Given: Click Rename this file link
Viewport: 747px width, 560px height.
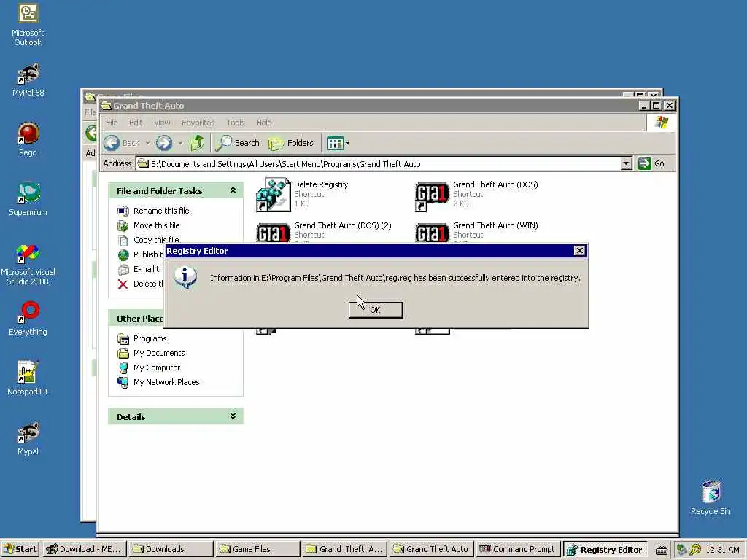Looking at the screenshot, I should pyautogui.click(x=161, y=211).
